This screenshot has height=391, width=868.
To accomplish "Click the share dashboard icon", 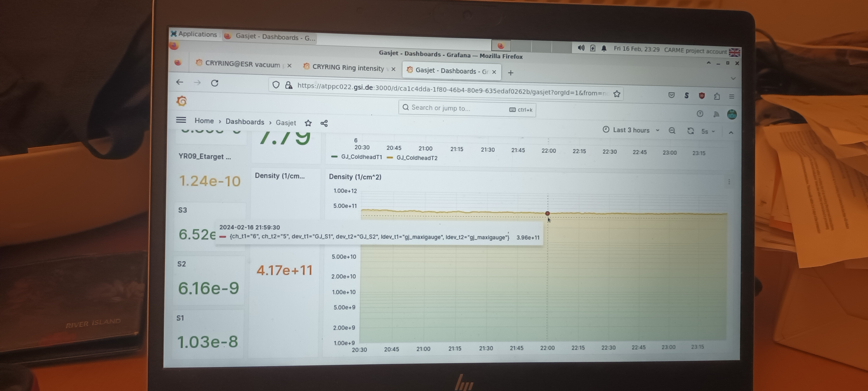I will coord(324,123).
